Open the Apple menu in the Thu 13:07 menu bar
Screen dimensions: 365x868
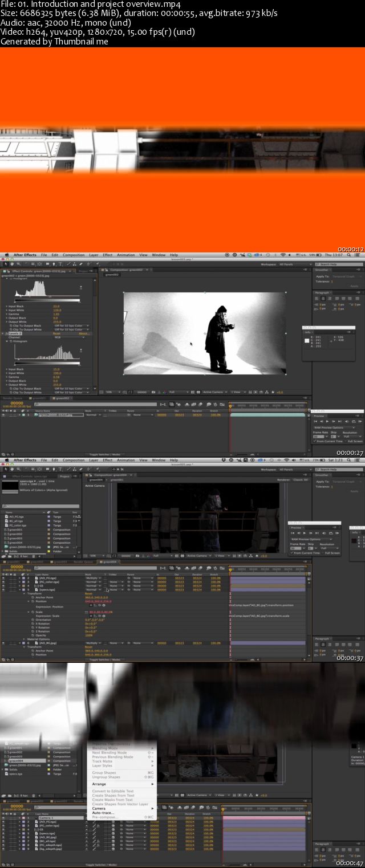pyautogui.click(x=6, y=255)
